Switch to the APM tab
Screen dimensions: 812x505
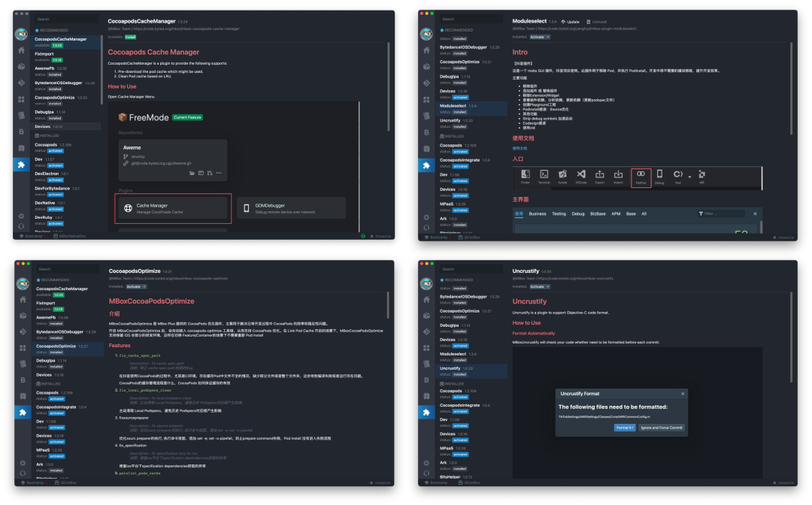click(x=616, y=213)
